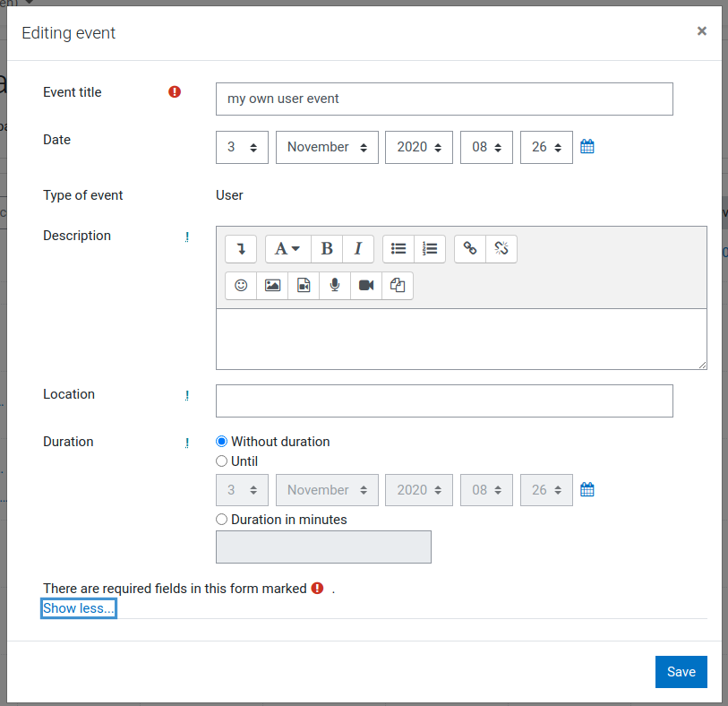Click the description editor resize handle
The width and height of the screenshot is (728, 706).
point(702,365)
